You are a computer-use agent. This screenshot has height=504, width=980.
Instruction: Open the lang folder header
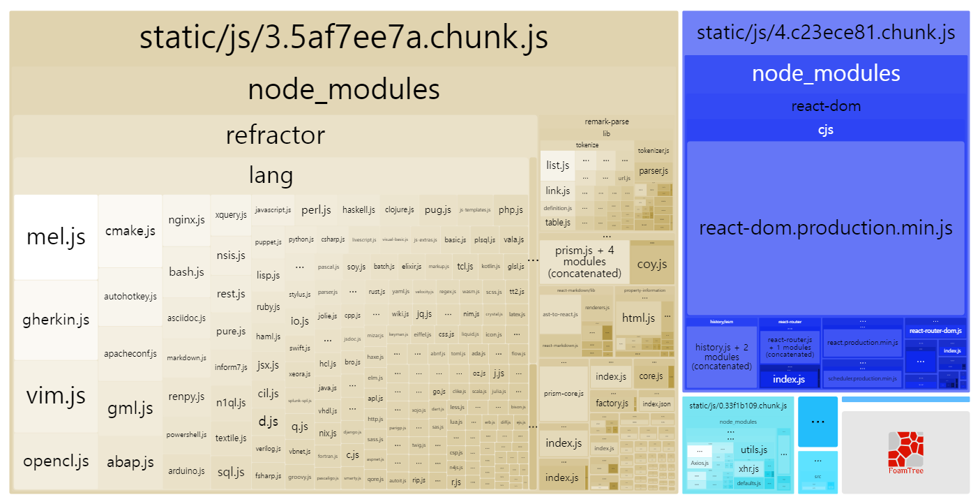(271, 175)
